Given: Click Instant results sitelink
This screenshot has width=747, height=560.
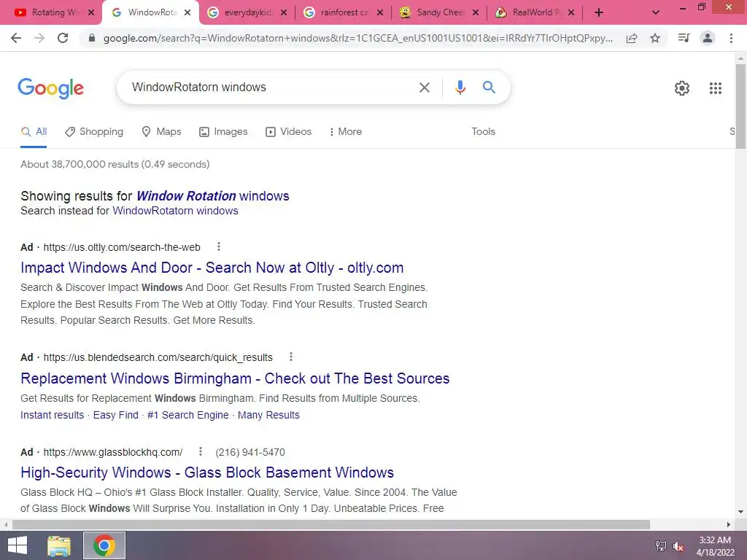Looking at the screenshot, I should tap(53, 415).
